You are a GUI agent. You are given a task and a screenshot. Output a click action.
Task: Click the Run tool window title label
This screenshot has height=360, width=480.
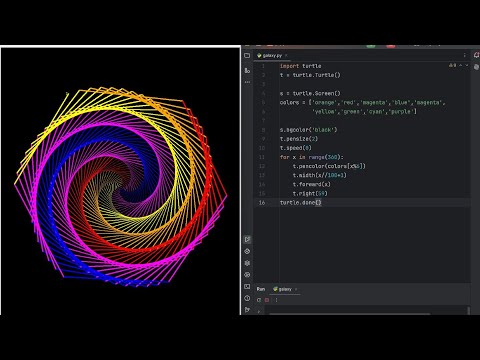click(261, 289)
